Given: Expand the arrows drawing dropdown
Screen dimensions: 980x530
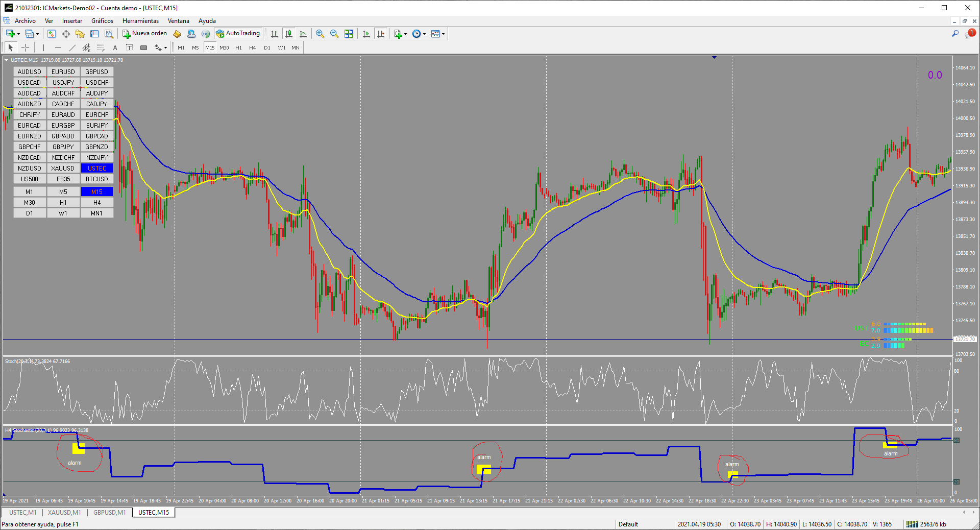Looking at the screenshot, I should pos(165,48).
